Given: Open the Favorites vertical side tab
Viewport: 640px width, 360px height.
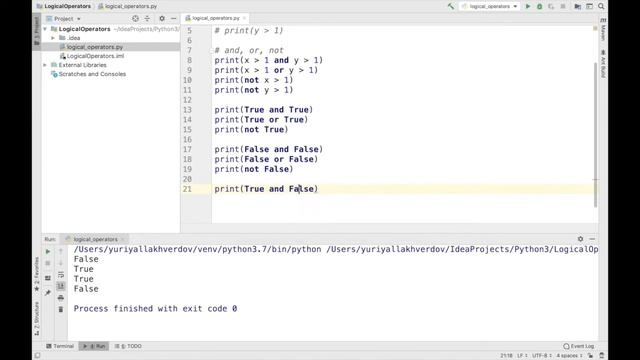Looking at the screenshot, I should [x=37, y=274].
